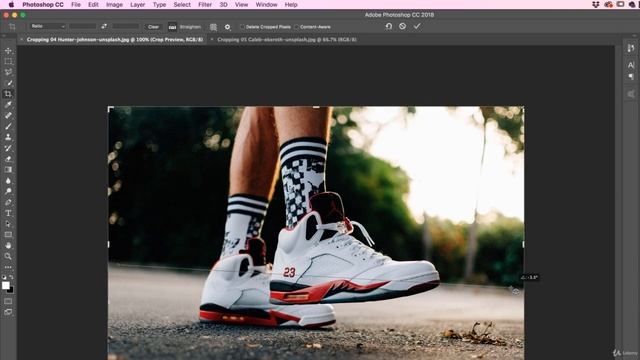
Task: Select the Rectangle shape tool
Action: click(x=8, y=235)
